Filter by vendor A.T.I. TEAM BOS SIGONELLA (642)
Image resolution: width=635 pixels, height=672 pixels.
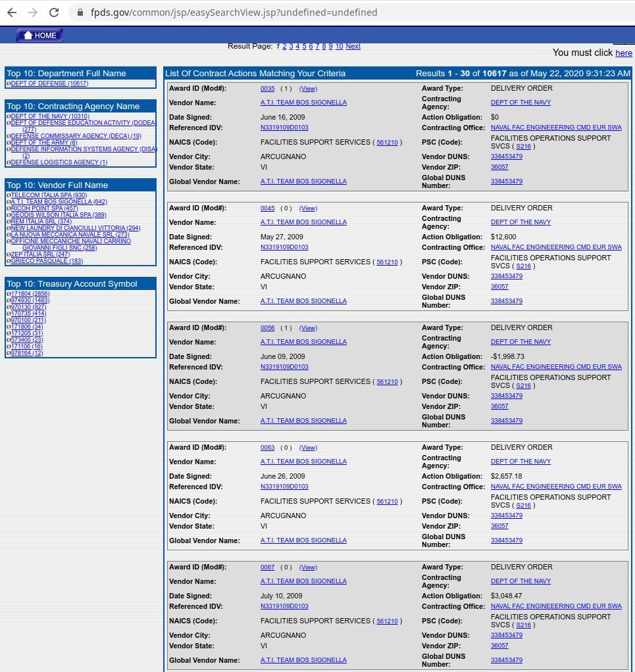coord(59,201)
